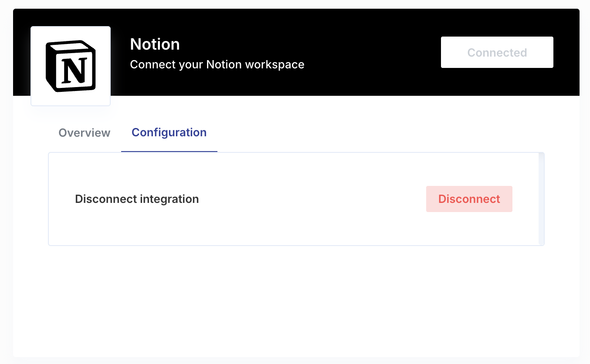Click the blue underline beneath Configuration
590x364 pixels.
click(x=169, y=152)
